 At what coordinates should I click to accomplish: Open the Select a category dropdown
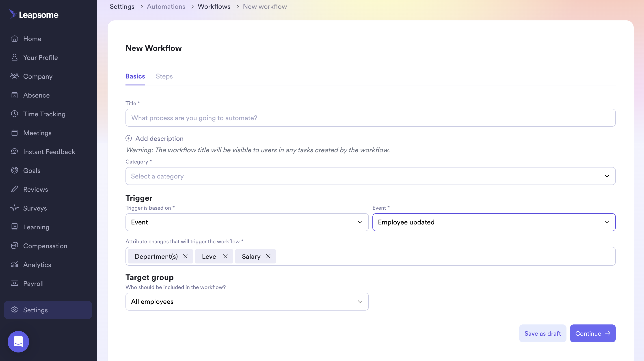pyautogui.click(x=370, y=176)
